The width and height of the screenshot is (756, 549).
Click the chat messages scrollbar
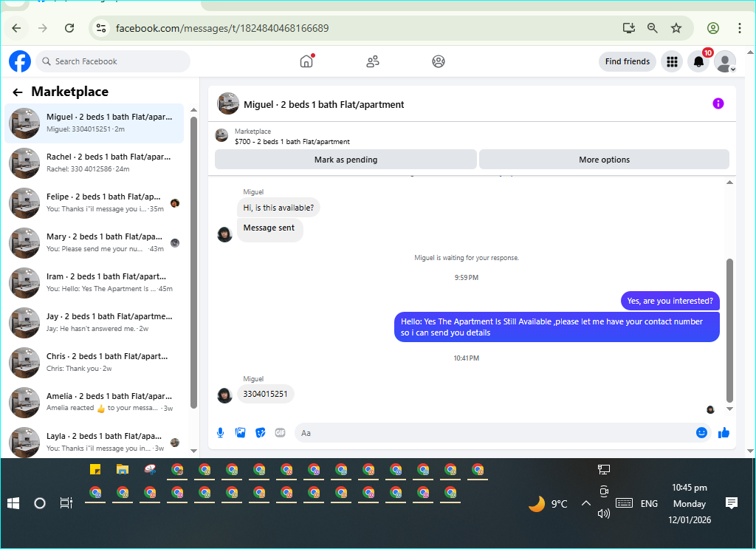(x=729, y=330)
